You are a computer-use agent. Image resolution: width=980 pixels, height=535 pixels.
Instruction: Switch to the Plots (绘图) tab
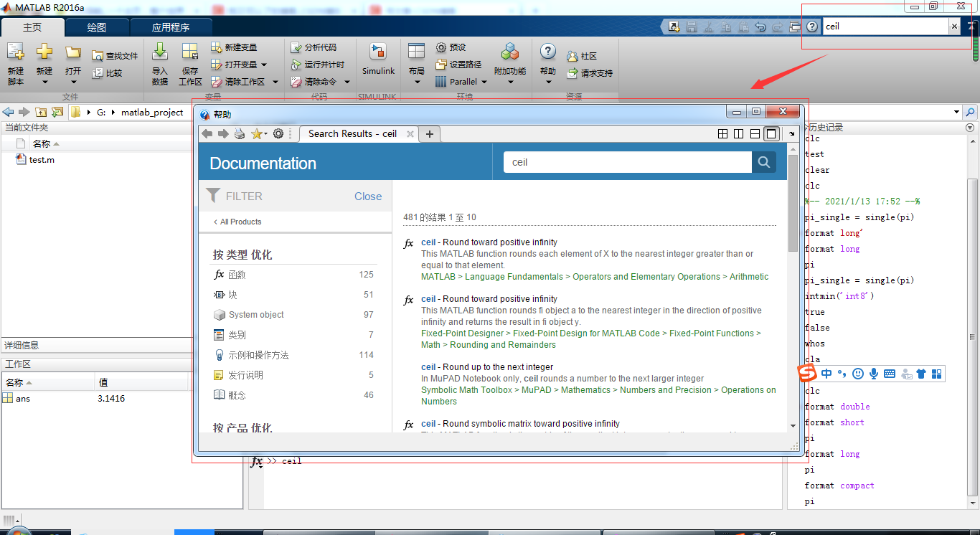click(97, 27)
